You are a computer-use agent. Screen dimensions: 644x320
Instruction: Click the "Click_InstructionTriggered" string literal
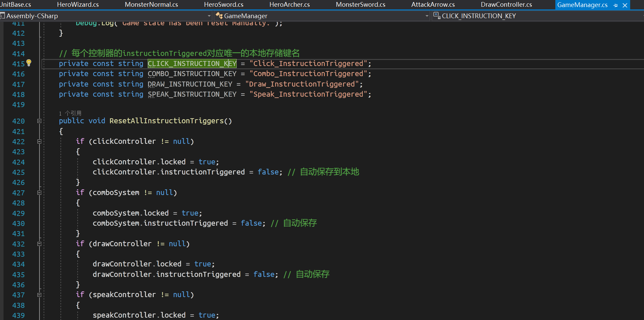308,64
